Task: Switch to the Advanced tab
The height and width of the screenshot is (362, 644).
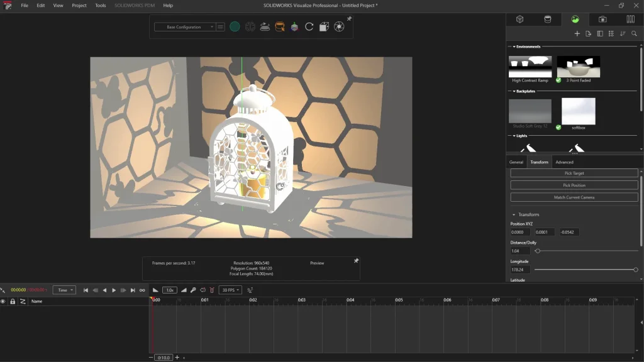Action: tap(564, 162)
